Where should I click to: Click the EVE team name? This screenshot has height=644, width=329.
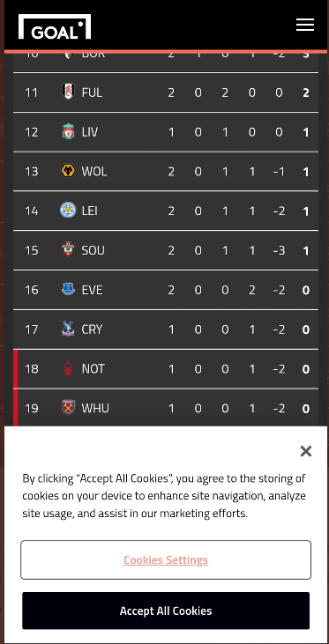(92, 290)
